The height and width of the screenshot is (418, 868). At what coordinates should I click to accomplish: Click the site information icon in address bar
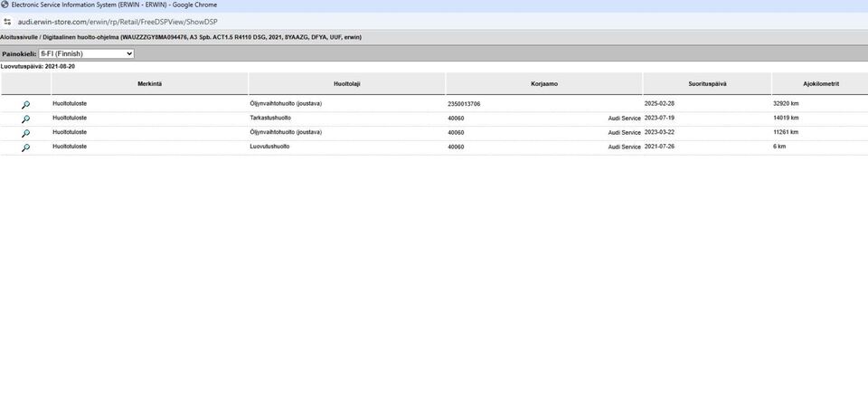point(7,21)
